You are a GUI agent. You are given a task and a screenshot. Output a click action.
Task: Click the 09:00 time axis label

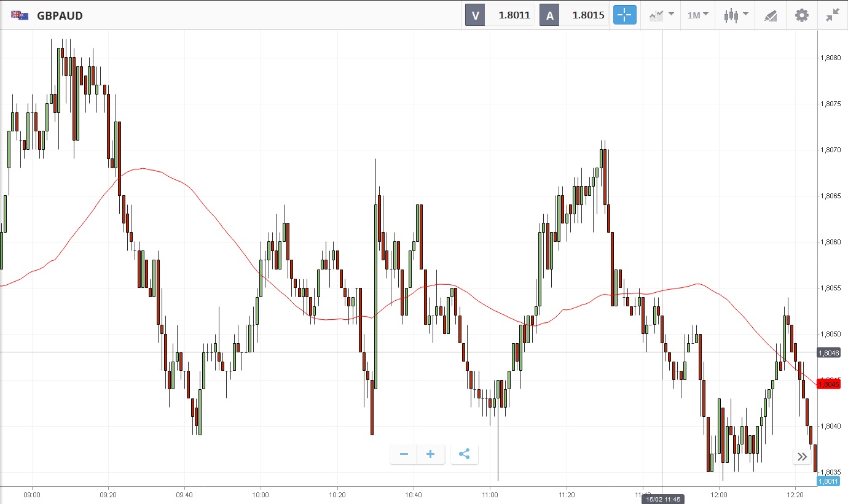pos(32,494)
